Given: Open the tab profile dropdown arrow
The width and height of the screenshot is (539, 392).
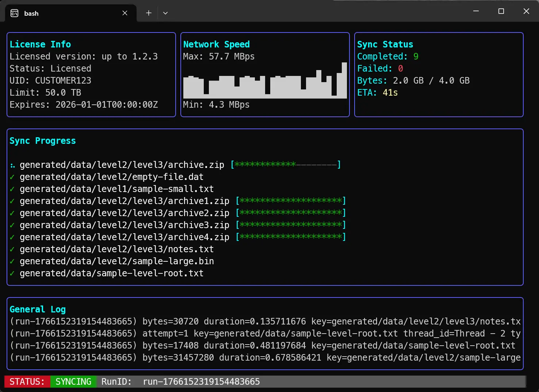Looking at the screenshot, I should click(x=165, y=13).
